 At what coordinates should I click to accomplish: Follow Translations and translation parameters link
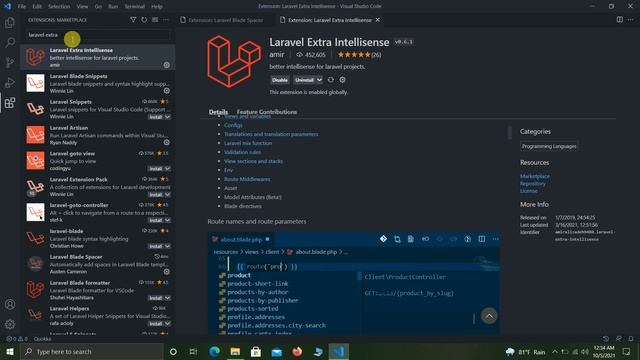point(271,134)
